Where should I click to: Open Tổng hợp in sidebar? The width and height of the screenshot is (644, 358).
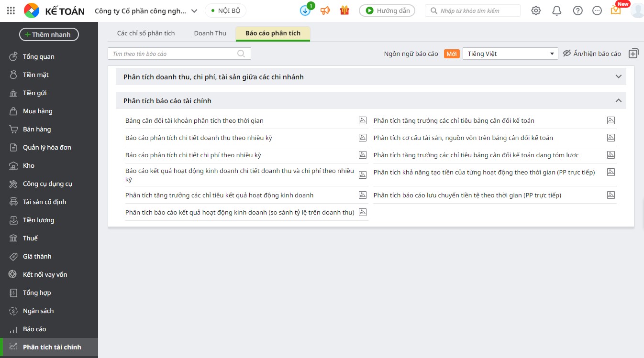coord(49,293)
